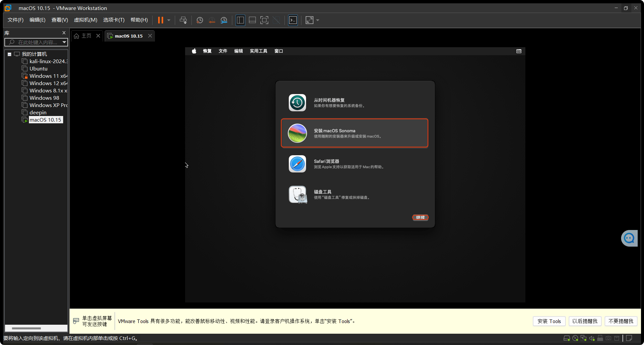Take a snapshot of the virtual machine
The height and width of the screenshot is (345, 644).
point(199,20)
